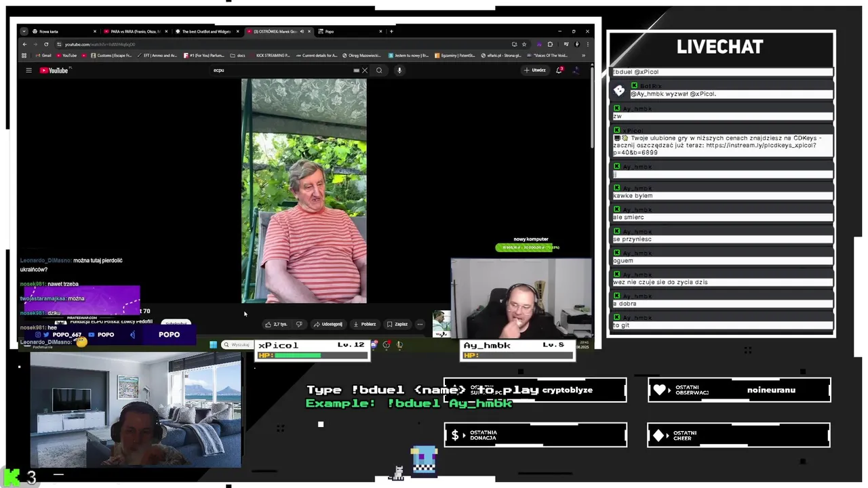Open the Windows Start button
The width and height of the screenshot is (868, 488).
(213, 344)
